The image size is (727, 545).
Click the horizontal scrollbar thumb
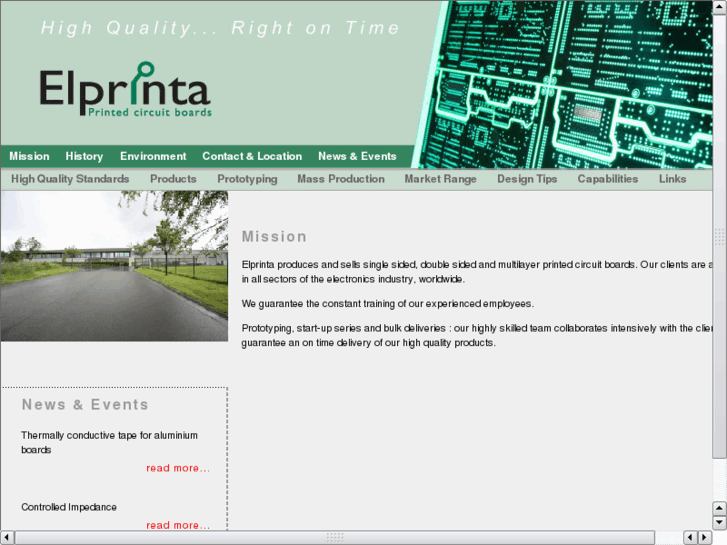[x=335, y=538]
